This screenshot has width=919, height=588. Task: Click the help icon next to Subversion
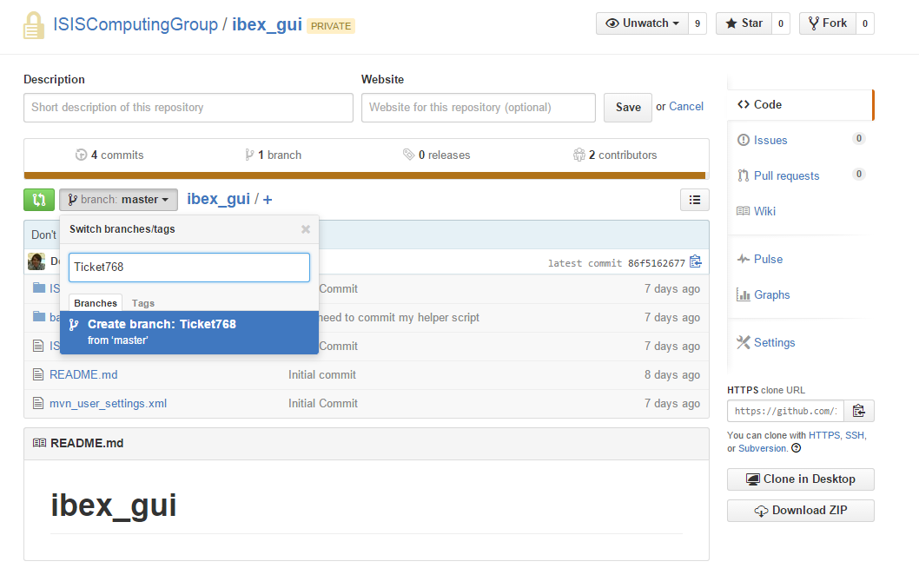(x=796, y=448)
